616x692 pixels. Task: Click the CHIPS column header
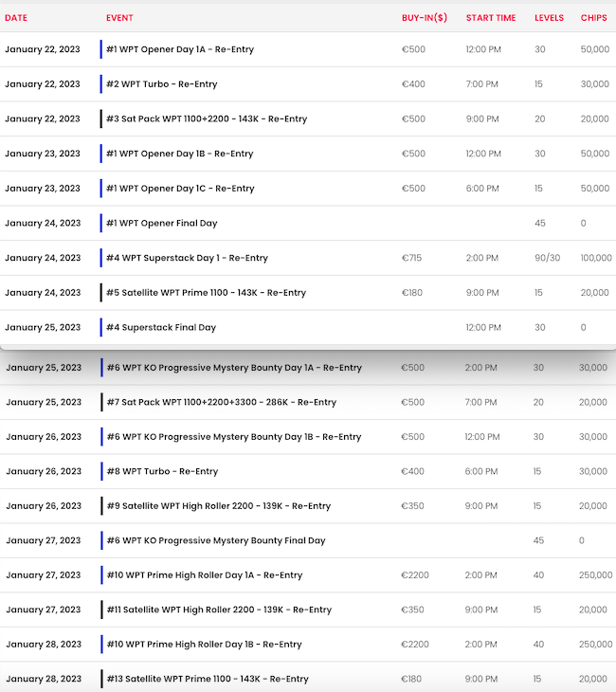[593, 18]
